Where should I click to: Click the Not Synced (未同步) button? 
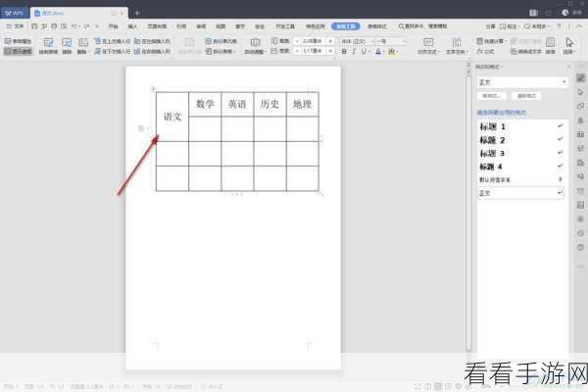click(536, 26)
